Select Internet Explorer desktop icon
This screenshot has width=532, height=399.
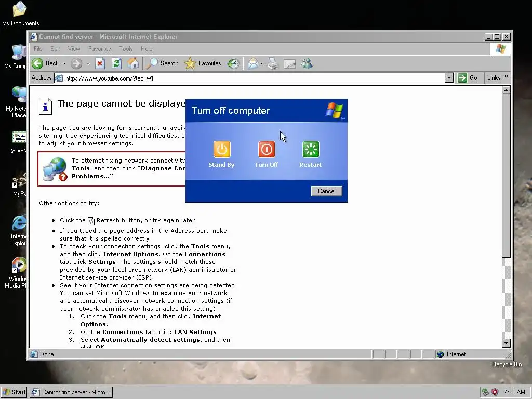pyautogui.click(x=19, y=230)
